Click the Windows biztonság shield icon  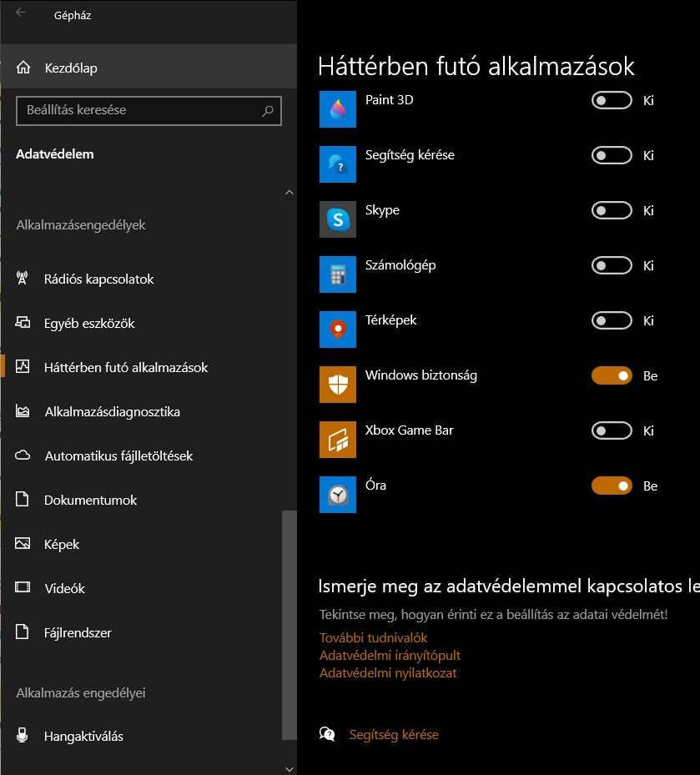(x=338, y=385)
